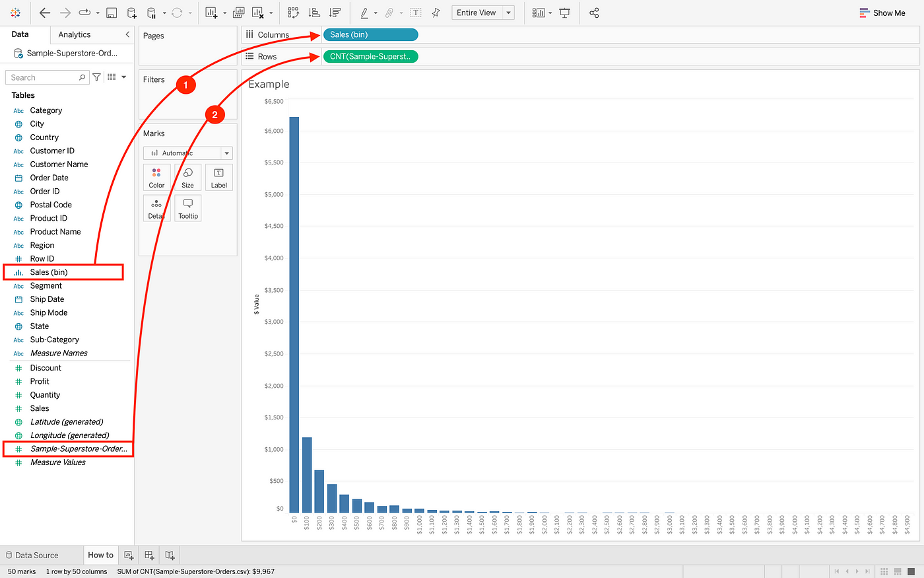Image resolution: width=924 pixels, height=578 pixels.
Task: Open the dropdown arrow beside Clear Sheet
Action: (271, 13)
